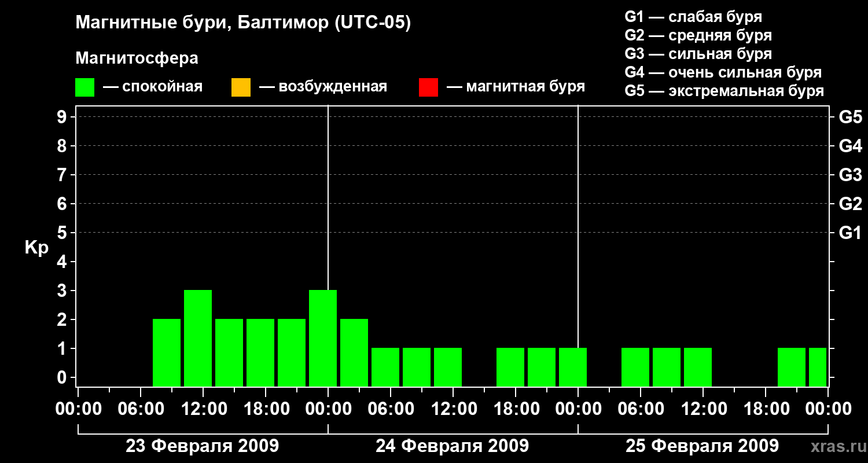The height and width of the screenshot is (463, 868).
Task: Click the Kp axis value 0
Action: [x=63, y=377]
